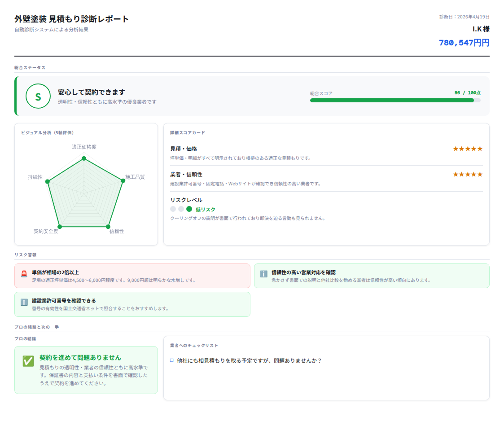Click the star rating for 業者・信頼性
504x421 pixels.
468,175
